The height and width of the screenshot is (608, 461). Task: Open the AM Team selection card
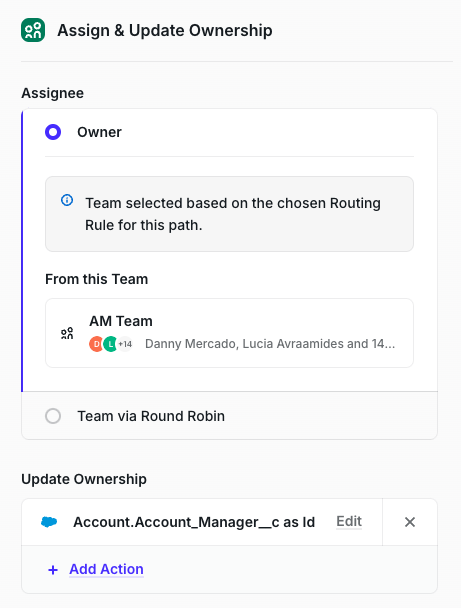coord(230,333)
